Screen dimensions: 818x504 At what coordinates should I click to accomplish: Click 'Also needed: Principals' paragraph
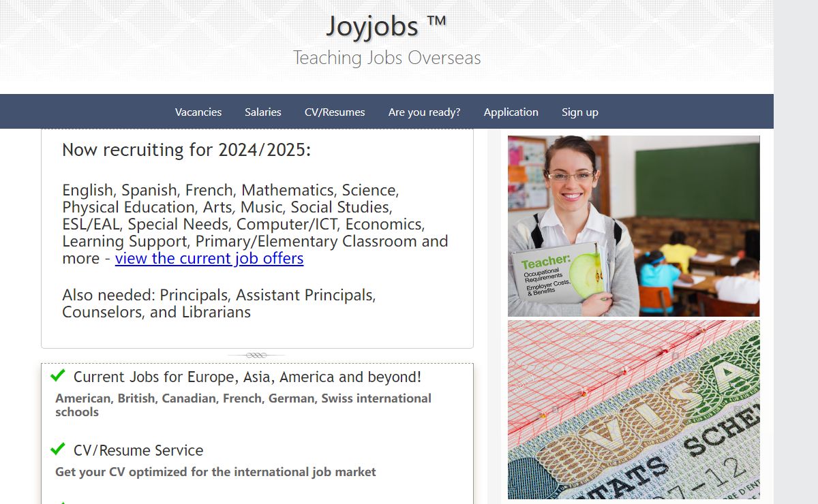point(219,304)
